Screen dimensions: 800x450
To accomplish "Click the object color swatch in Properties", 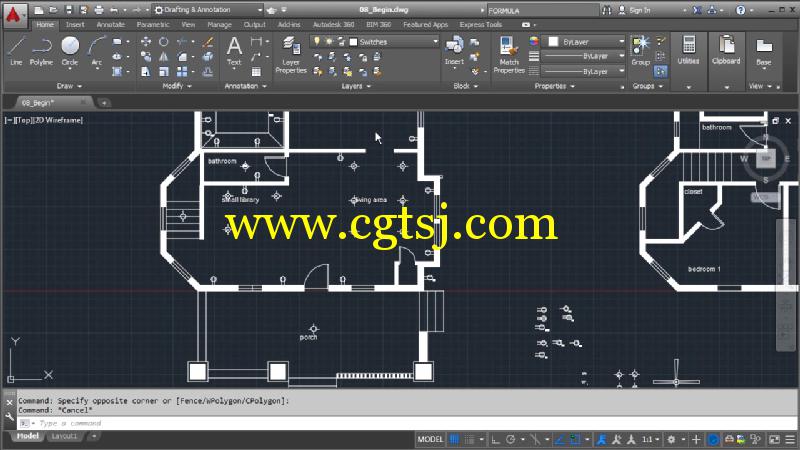I will pos(553,42).
